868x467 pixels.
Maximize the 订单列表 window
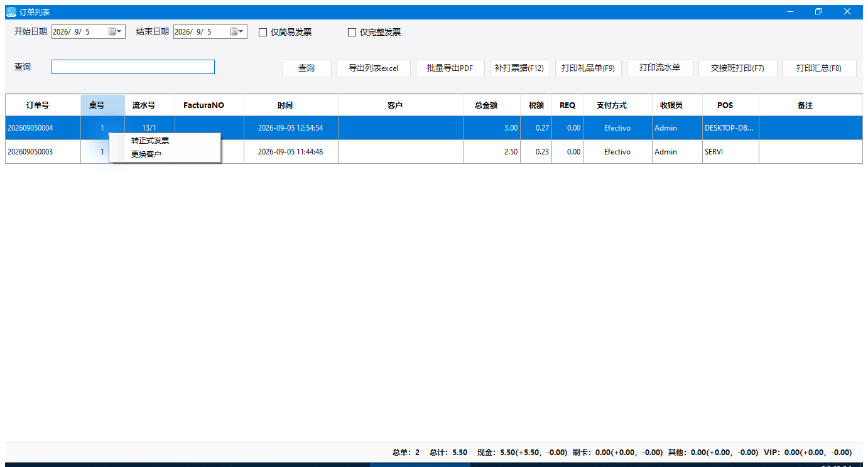[x=818, y=11]
